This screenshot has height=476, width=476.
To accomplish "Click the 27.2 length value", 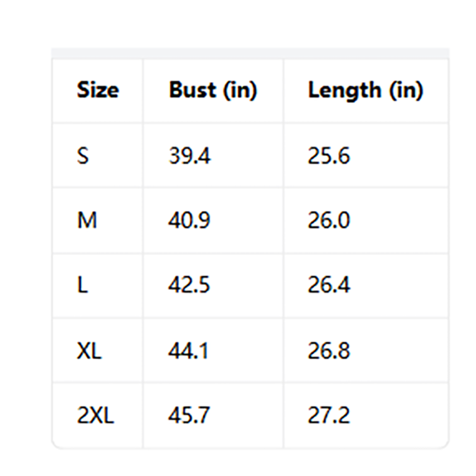I will [329, 415].
